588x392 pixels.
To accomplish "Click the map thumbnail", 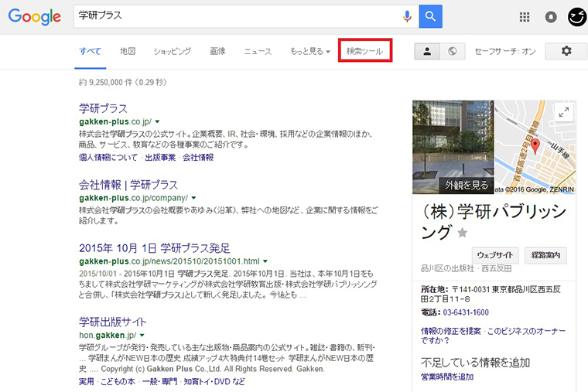I will click(535, 147).
